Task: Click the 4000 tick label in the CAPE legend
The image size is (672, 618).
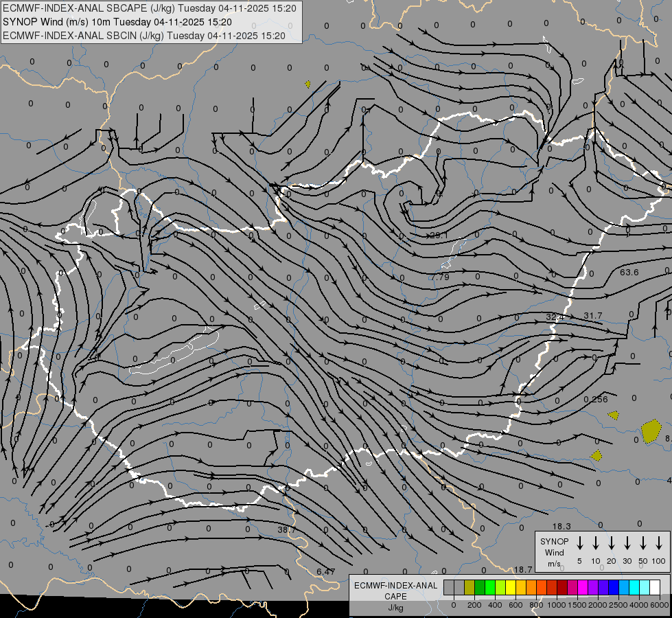Action: tap(639, 605)
